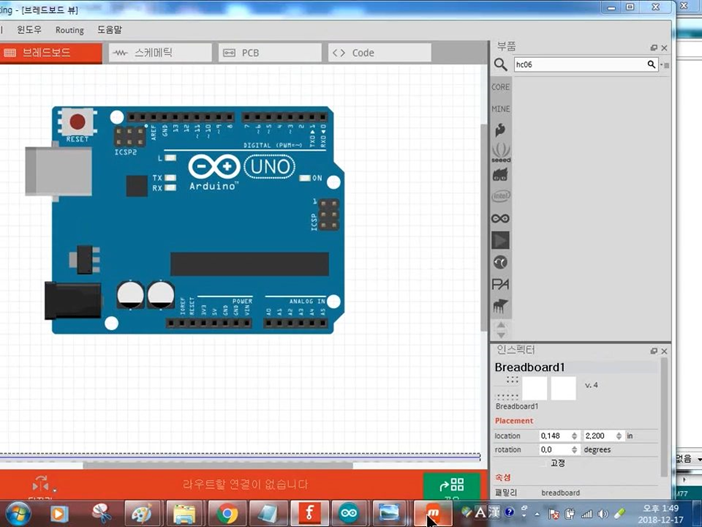The width and height of the screenshot is (702, 527).
Task: Open Paint from taskbar
Action: pyautogui.click(x=142, y=514)
